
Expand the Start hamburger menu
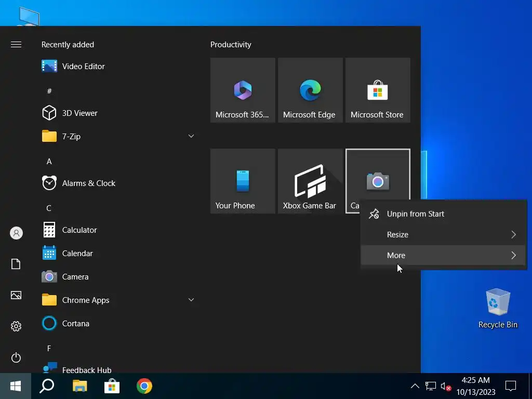(x=16, y=45)
